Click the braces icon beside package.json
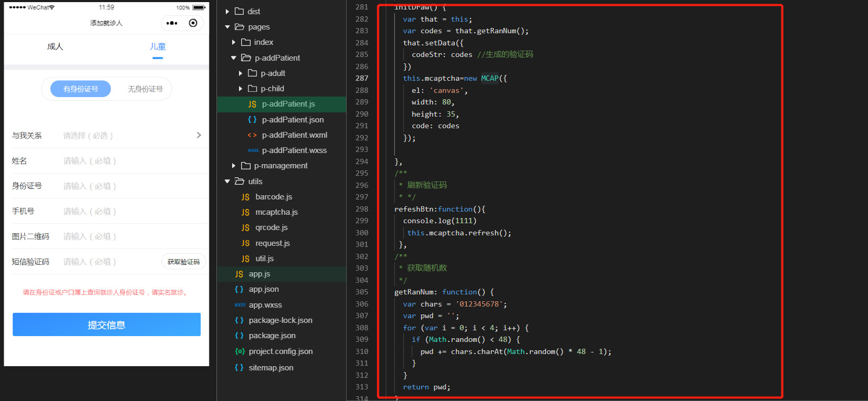Image resolution: width=868 pixels, height=401 pixels. (x=239, y=336)
